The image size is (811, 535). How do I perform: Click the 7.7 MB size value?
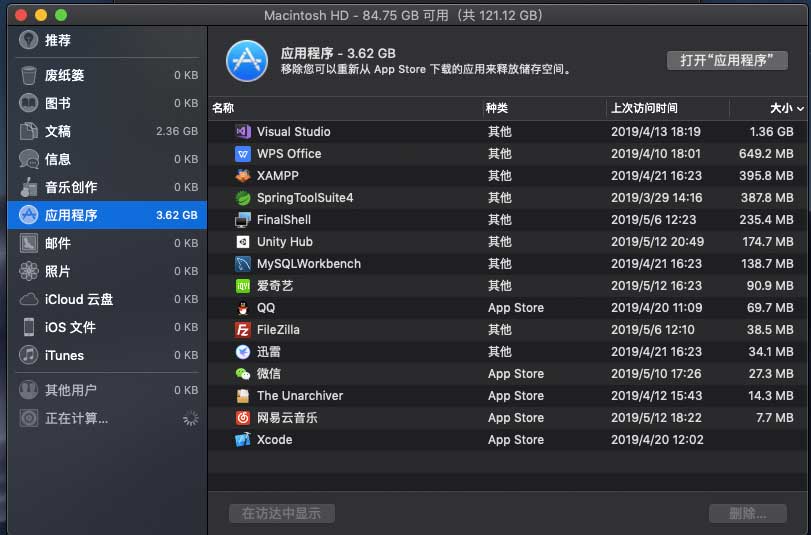774,418
